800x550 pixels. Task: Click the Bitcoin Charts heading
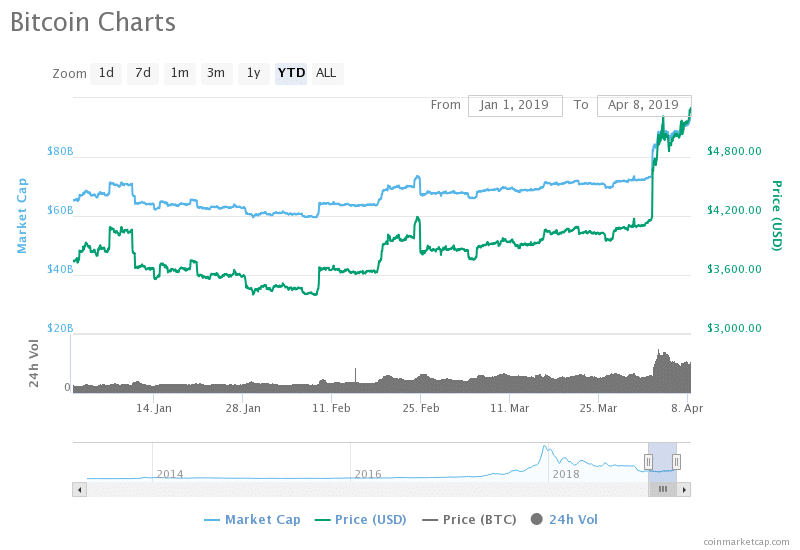[93, 22]
